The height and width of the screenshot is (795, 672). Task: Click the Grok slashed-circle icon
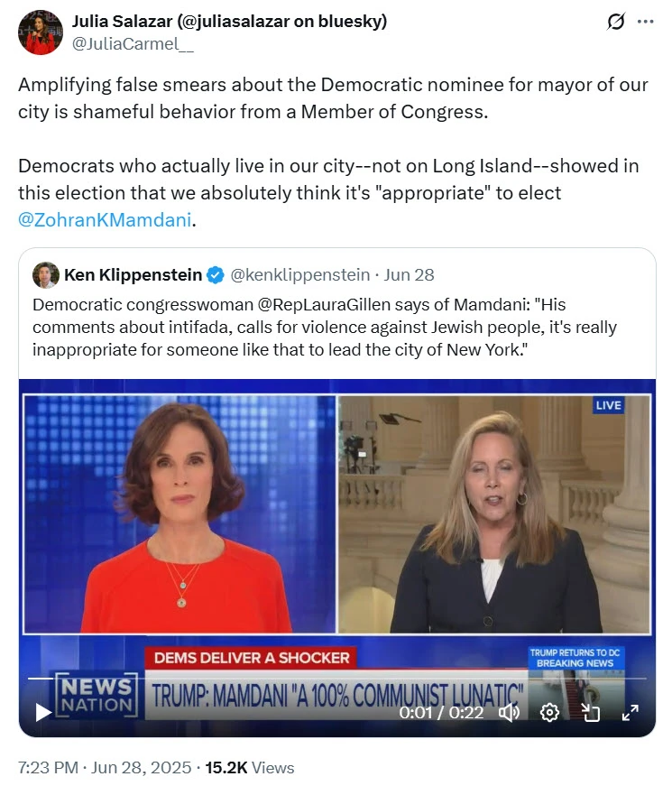tap(616, 22)
